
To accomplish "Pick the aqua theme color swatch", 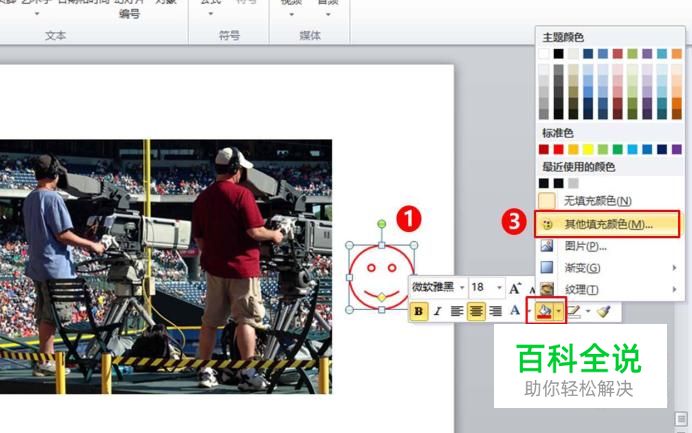I will tap(662, 54).
